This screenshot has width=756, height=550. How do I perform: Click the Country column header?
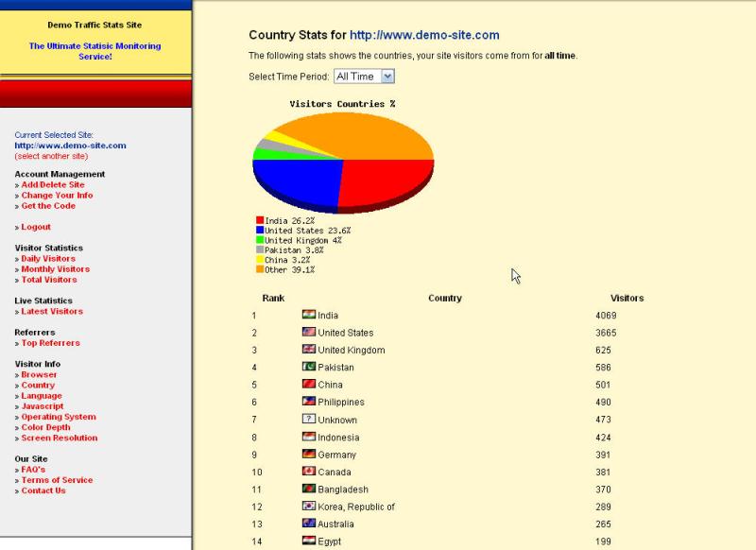[445, 298]
